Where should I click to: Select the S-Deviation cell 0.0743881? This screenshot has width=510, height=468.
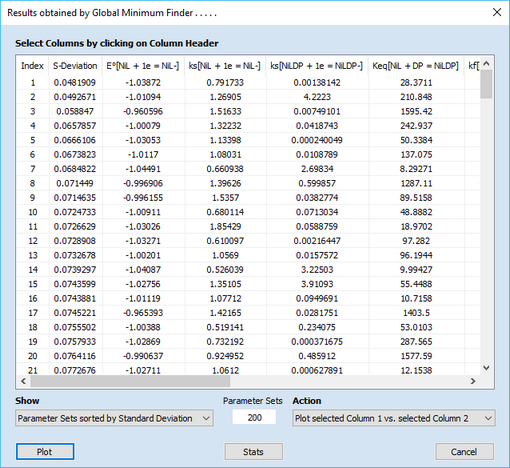click(x=75, y=298)
